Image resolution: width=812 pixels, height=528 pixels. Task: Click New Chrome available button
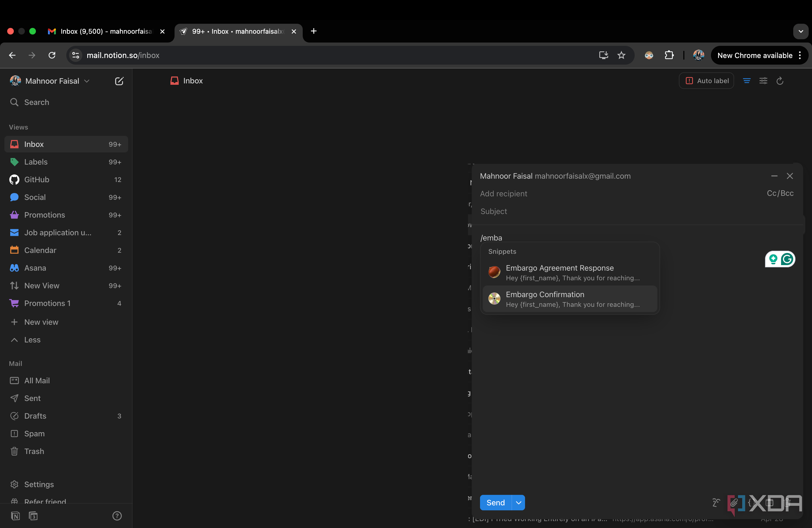pyautogui.click(x=760, y=55)
